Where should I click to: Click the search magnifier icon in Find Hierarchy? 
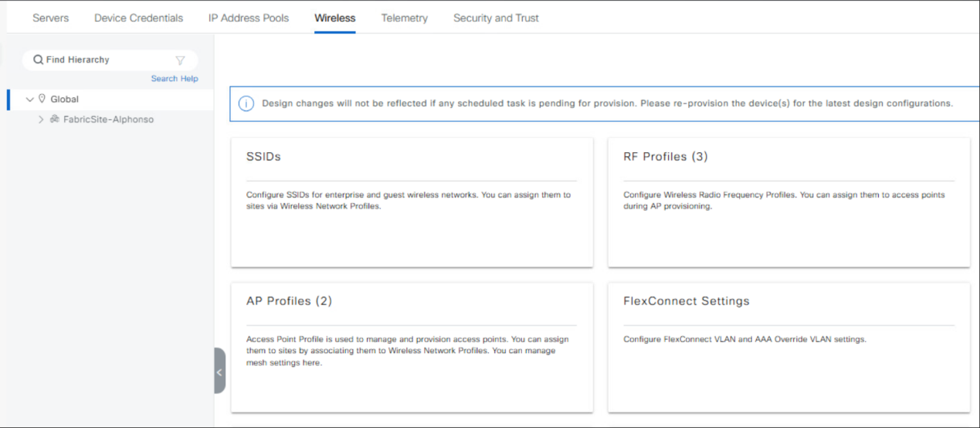coord(38,59)
